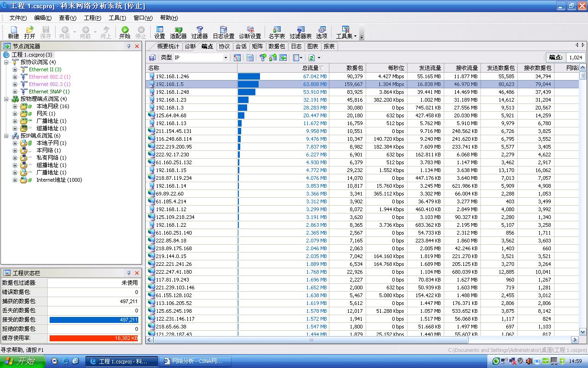Viewport: 588px width, 368px height.
Task: Click the 过滤器 (Filter) funnel icon
Action: pyautogui.click(x=199, y=32)
